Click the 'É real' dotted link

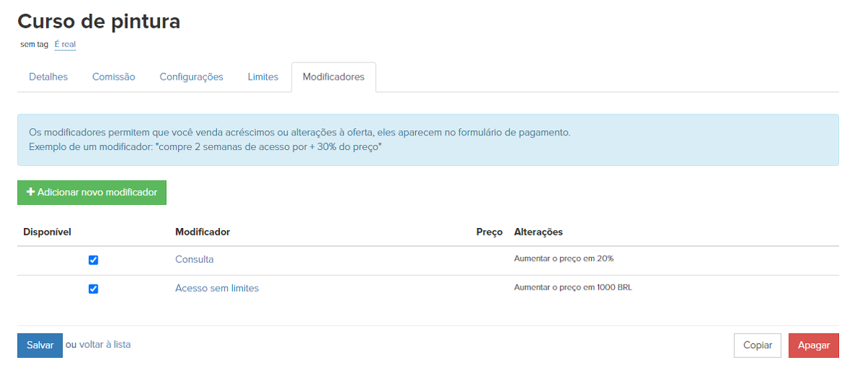tap(65, 44)
